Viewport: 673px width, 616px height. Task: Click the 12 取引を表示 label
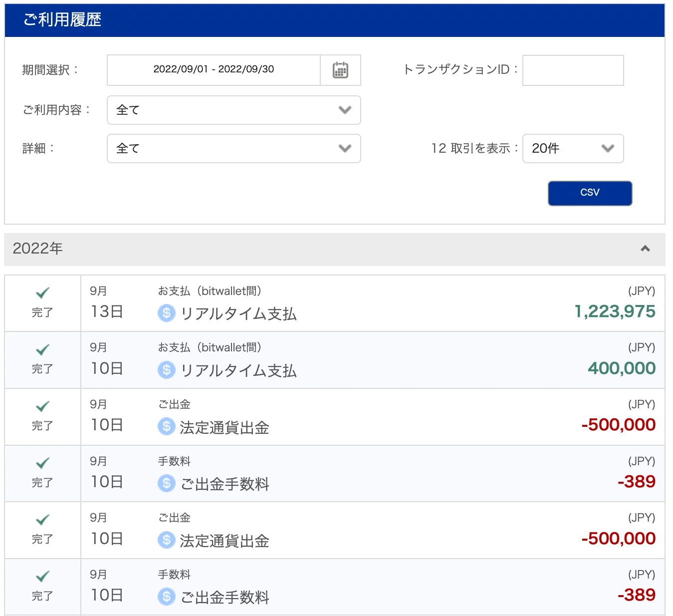point(474,148)
